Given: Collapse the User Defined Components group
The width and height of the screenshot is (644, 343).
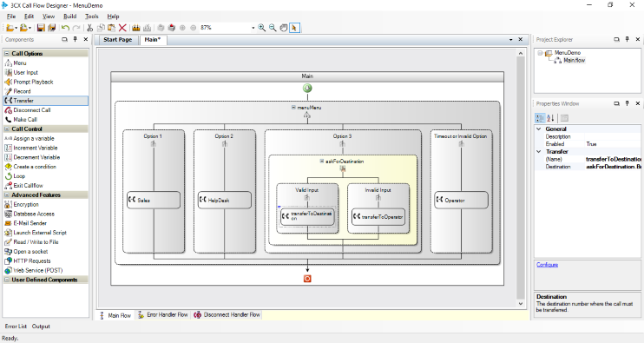Looking at the screenshot, I should (x=7, y=280).
